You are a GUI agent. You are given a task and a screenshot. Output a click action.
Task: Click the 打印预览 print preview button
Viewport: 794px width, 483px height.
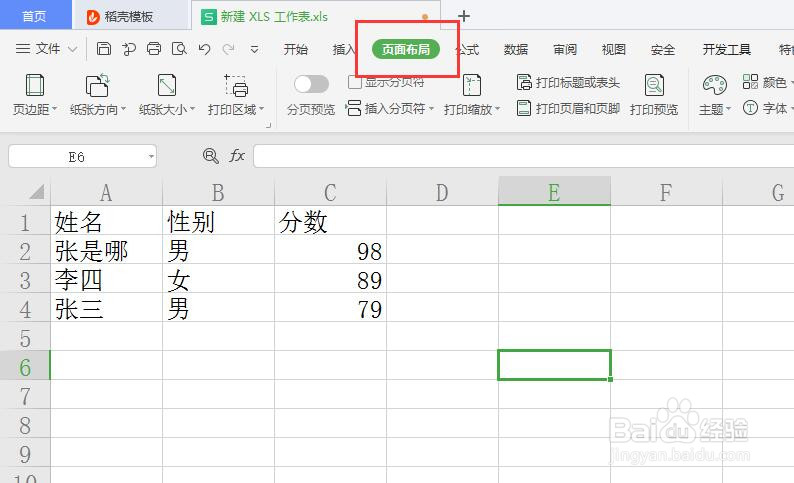[654, 95]
